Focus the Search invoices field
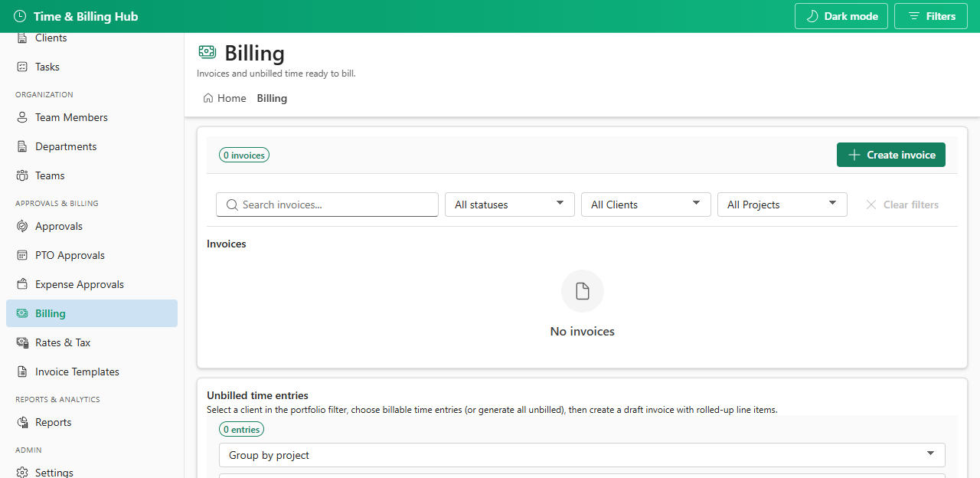Viewport: 980px width, 478px height. point(327,205)
